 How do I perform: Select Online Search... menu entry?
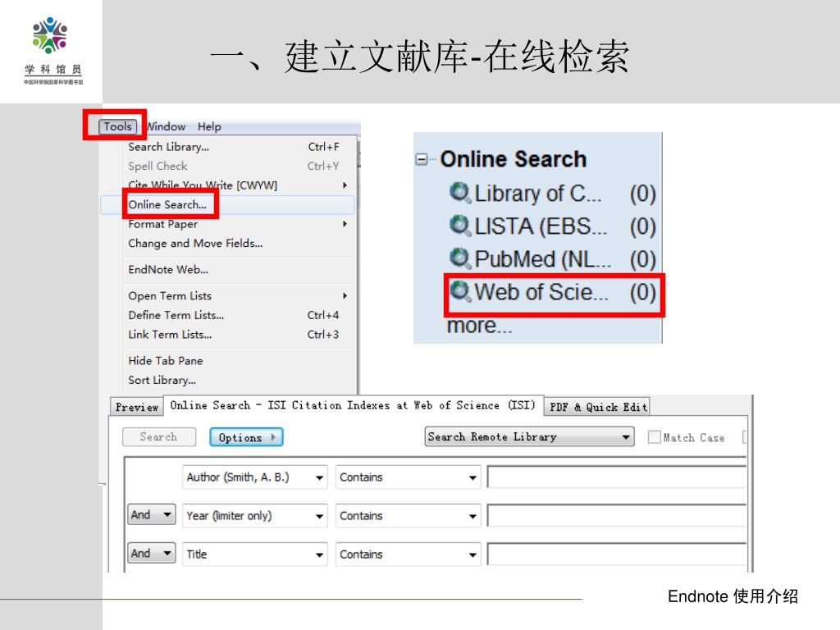[x=228, y=204]
